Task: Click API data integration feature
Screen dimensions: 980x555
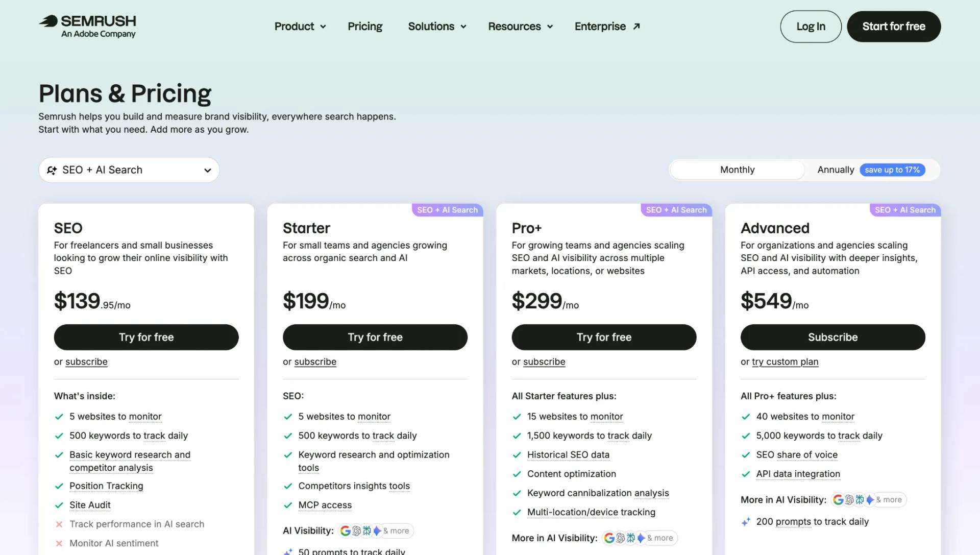Action: (798, 474)
